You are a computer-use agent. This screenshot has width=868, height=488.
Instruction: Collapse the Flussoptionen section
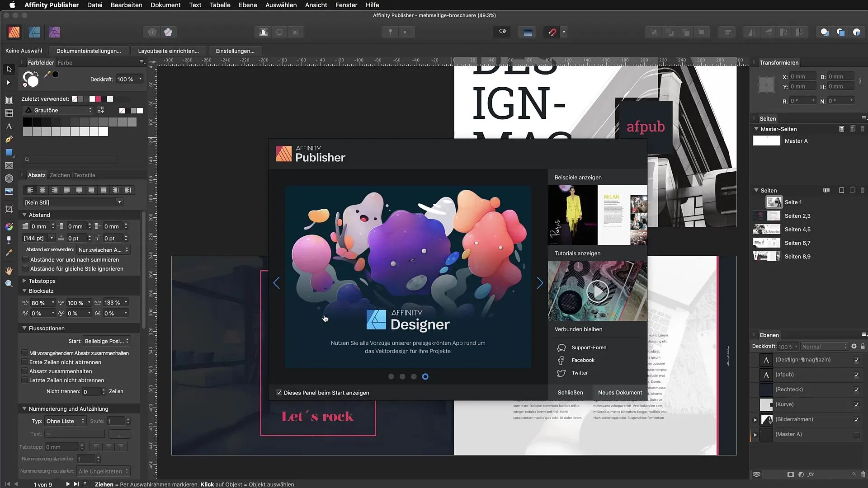pos(24,328)
